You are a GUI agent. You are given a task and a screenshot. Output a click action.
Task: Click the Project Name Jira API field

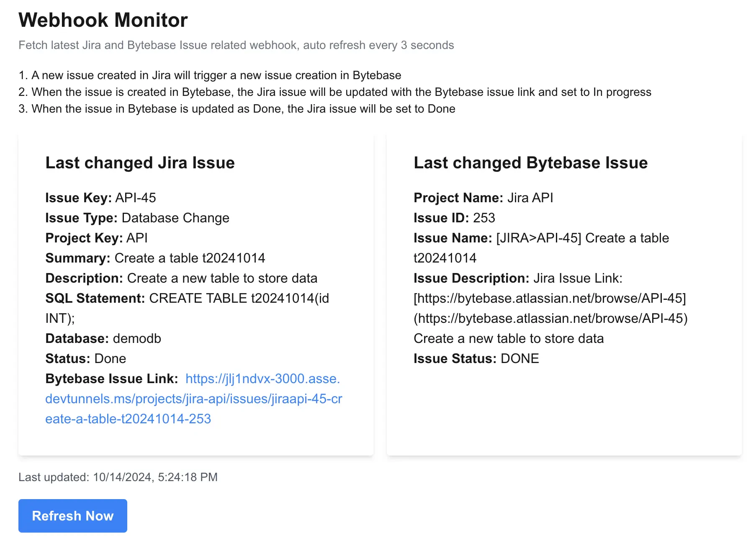[x=483, y=198]
